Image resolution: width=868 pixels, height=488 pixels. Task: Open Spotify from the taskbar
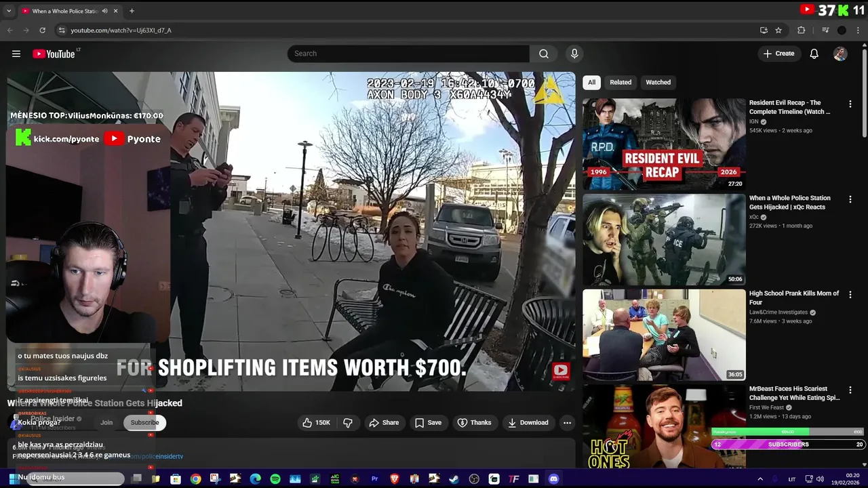275,479
